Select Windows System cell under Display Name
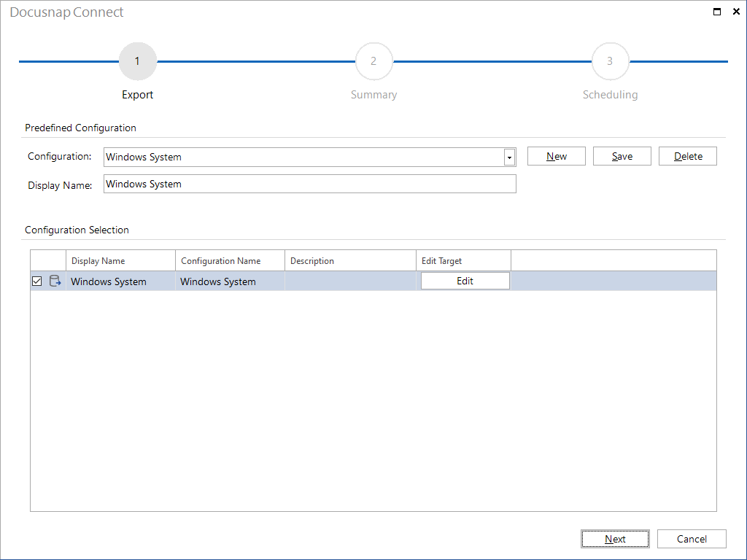 [x=120, y=281]
